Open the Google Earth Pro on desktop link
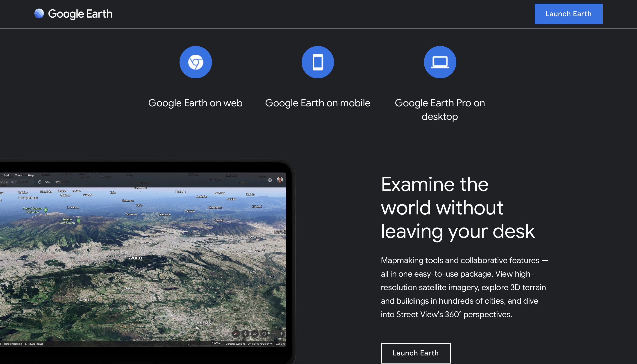637x364 pixels. click(x=440, y=110)
